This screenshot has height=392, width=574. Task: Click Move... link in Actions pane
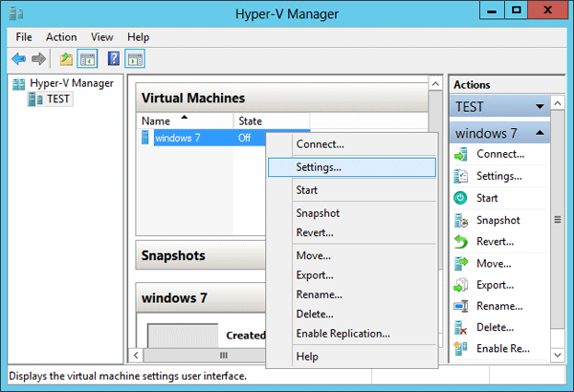495,263
